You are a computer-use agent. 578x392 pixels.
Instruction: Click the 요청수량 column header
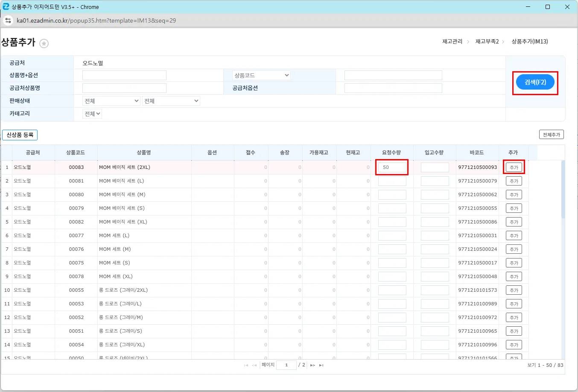pos(392,153)
